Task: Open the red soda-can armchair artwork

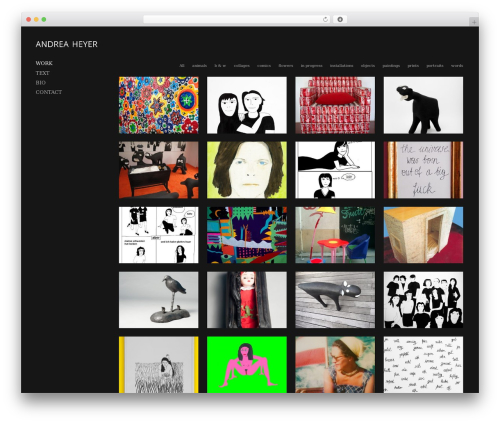Action: [335, 105]
